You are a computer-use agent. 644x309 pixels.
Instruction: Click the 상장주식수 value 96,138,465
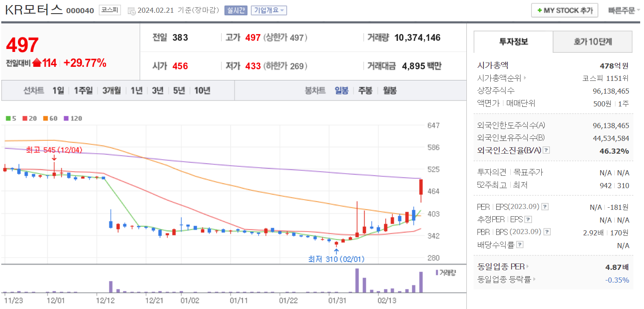611,91
